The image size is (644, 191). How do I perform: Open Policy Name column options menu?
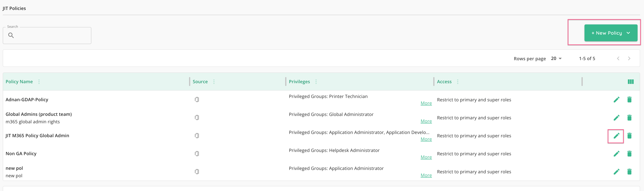click(x=39, y=82)
